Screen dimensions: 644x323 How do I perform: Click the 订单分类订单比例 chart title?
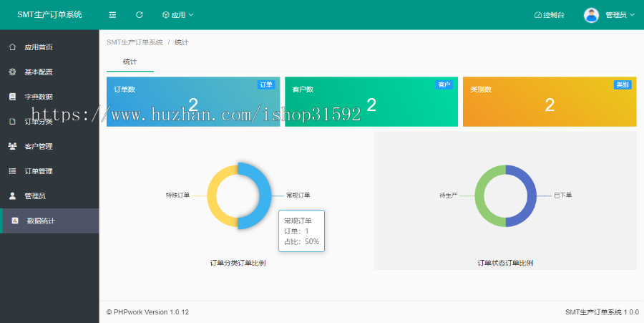pyautogui.click(x=238, y=263)
